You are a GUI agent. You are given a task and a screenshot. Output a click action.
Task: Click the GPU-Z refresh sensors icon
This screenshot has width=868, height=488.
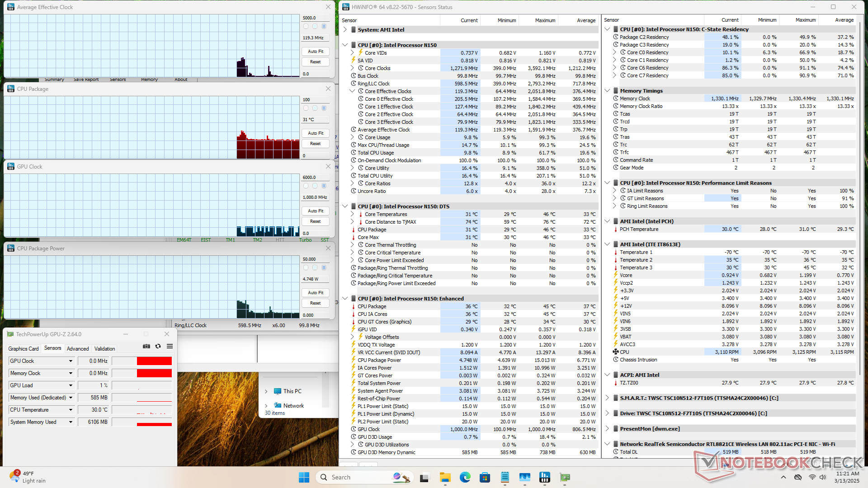coord(158,346)
